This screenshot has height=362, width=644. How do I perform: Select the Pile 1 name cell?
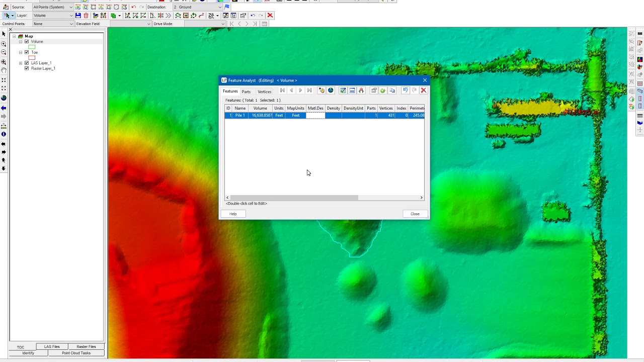(x=240, y=116)
